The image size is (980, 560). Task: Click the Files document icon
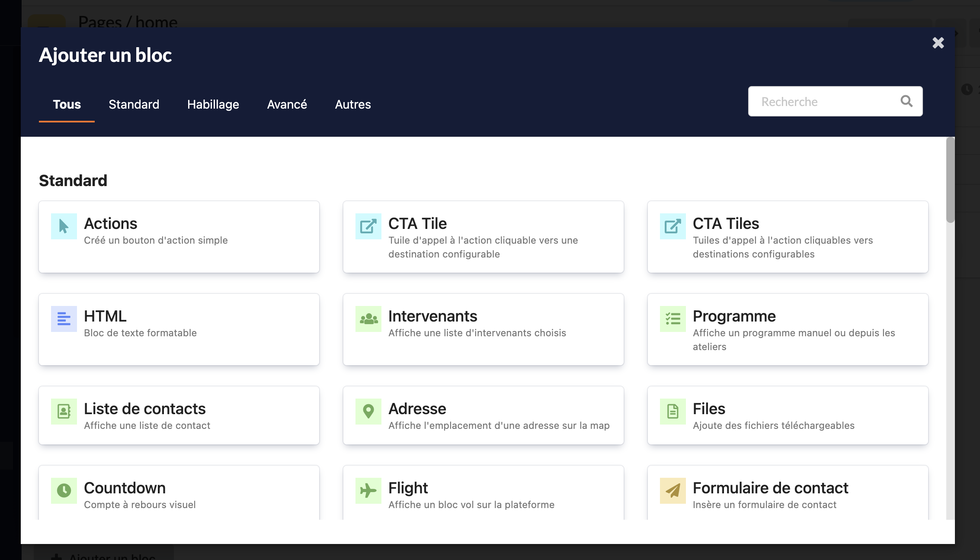[673, 412]
